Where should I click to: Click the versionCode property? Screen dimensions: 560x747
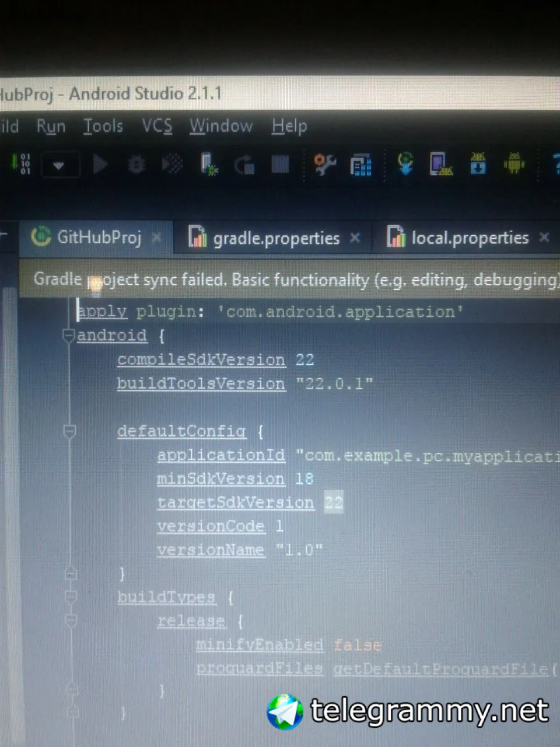point(211,526)
